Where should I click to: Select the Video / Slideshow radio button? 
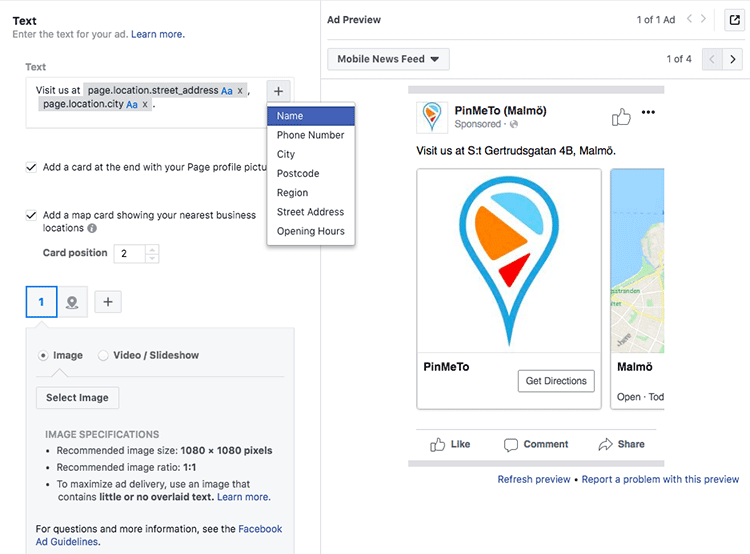tap(103, 355)
